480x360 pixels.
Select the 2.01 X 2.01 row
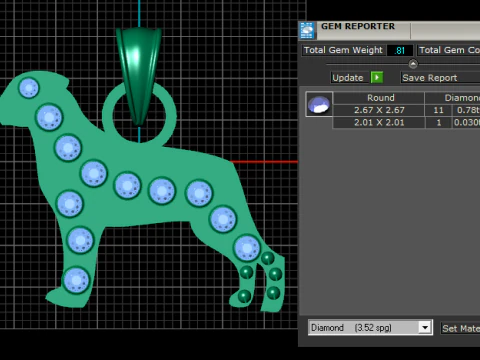pyautogui.click(x=407, y=122)
